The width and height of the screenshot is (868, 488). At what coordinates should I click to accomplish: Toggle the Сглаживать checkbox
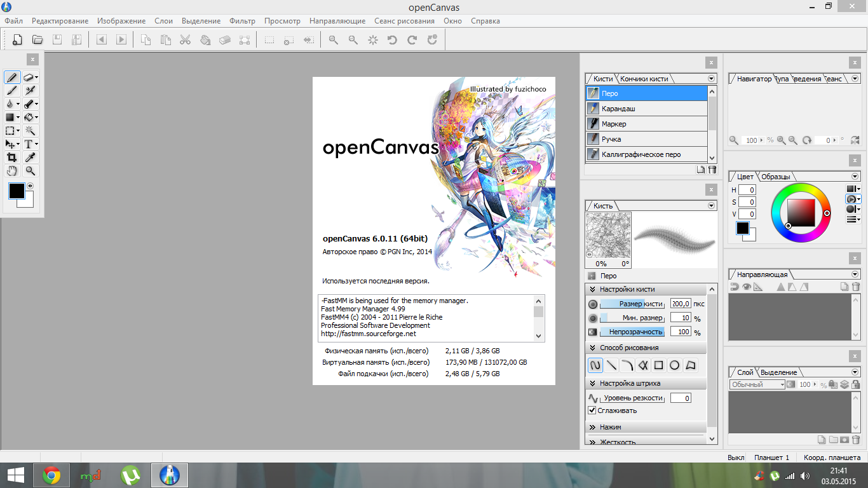(592, 410)
